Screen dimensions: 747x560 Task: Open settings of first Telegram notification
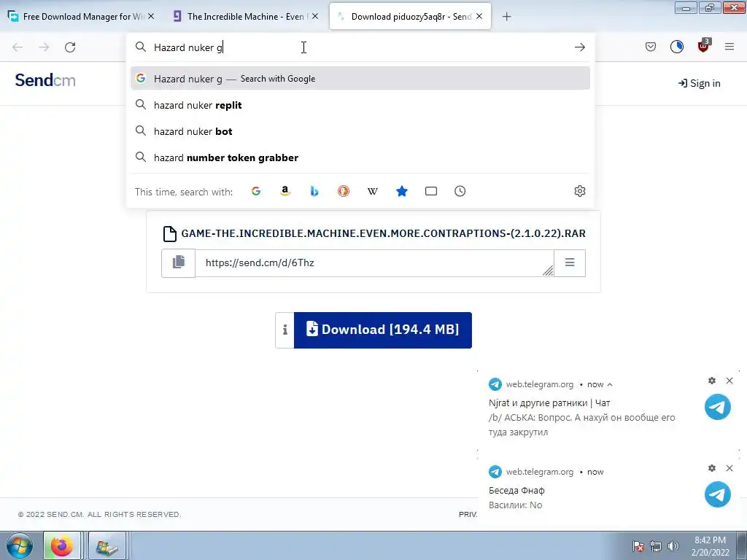(712, 381)
